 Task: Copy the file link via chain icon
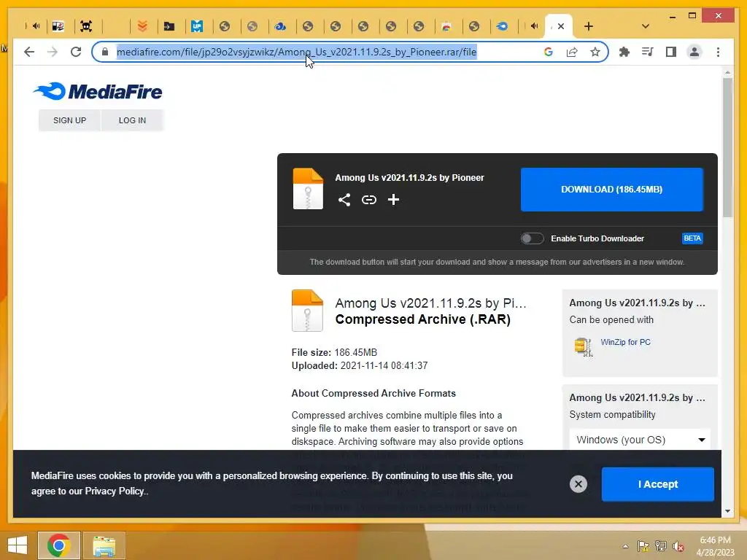click(368, 200)
